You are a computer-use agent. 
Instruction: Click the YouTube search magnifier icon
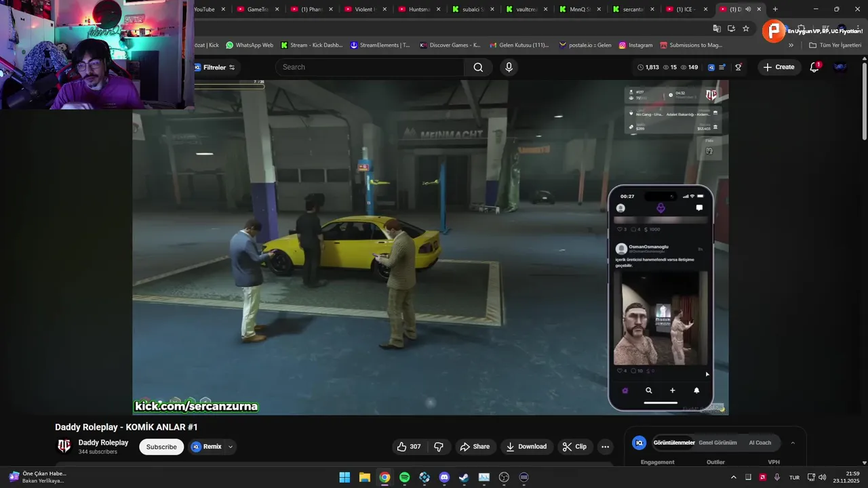[478, 67]
